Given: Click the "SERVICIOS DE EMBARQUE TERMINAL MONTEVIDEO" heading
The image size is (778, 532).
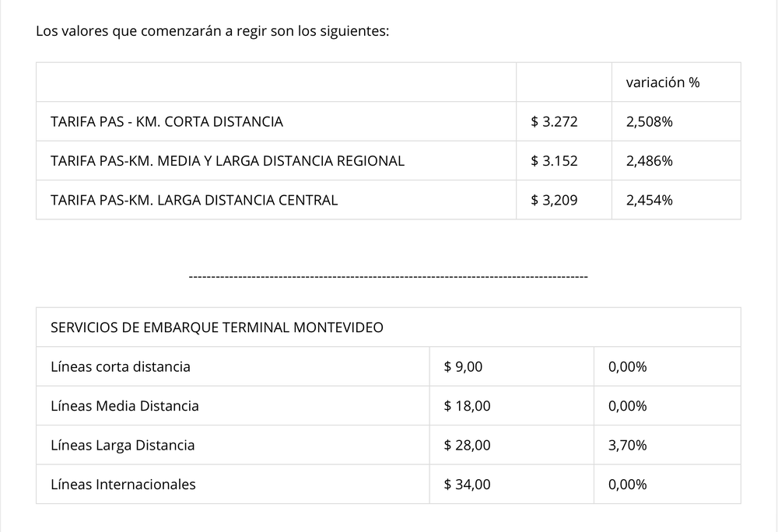Looking at the screenshot, I should [x=216, y=327].
